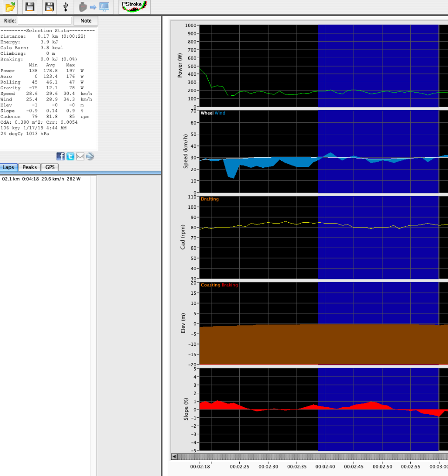
Task: Open the GPS tab
Action: (x=49, y=167)
